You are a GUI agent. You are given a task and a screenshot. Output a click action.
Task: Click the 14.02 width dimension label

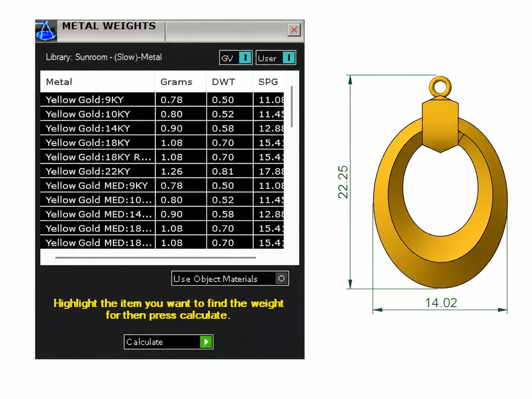[x=441, y=303]
